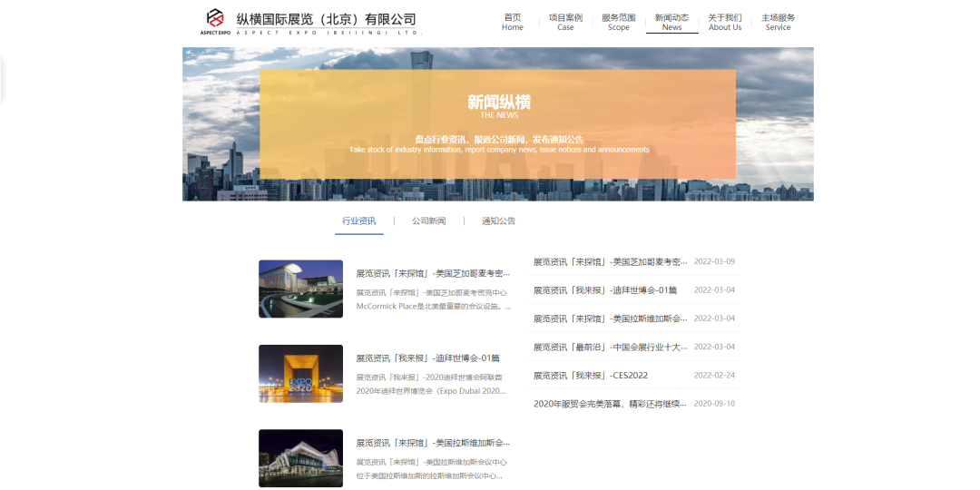Click the Expo Dubai 2020 summary text

[431, 385]
